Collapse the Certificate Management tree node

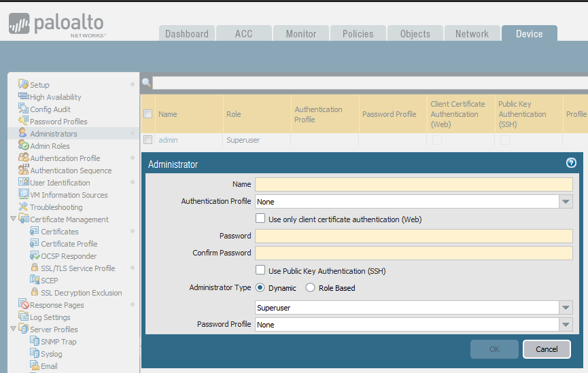click(13, 218)
